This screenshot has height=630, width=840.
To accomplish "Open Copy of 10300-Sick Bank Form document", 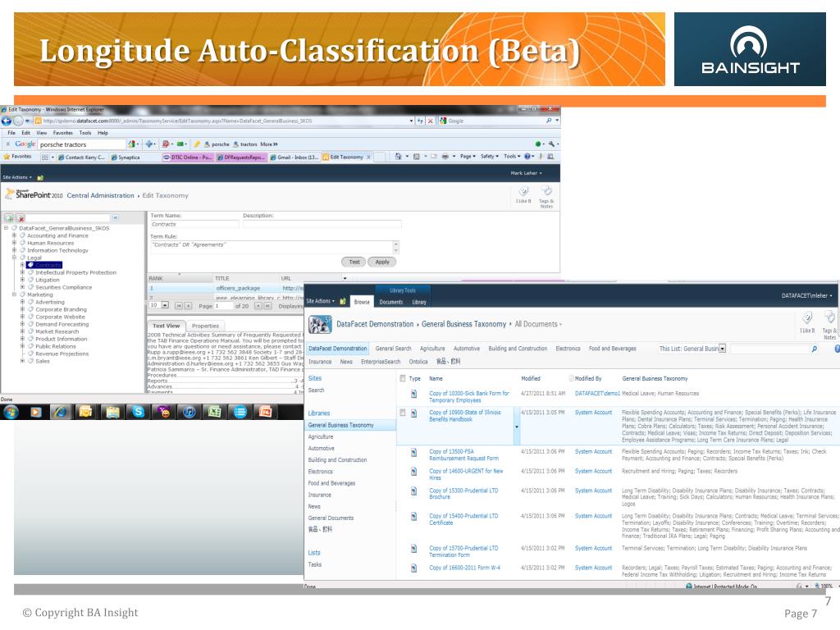I will 468,397.
